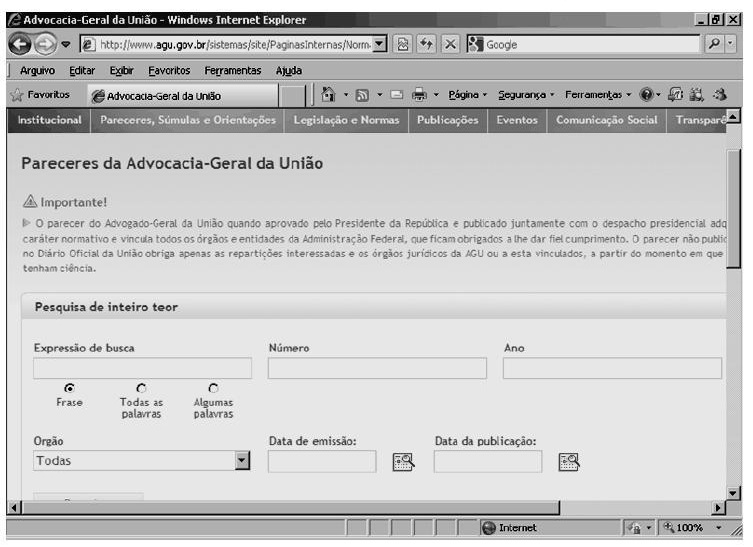Select the Algumas palavras radio button
Viewport: 753px width, 547px height.
pyautogui.click(x=213, y=388)
